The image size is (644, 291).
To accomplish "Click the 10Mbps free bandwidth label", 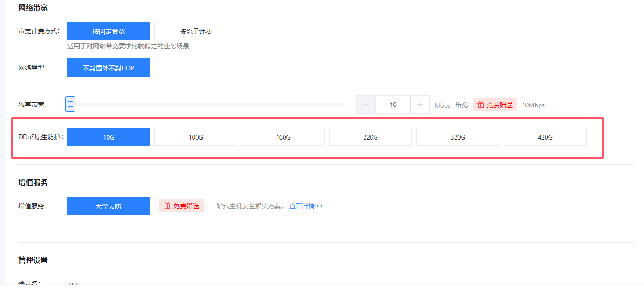I will 533,105.
